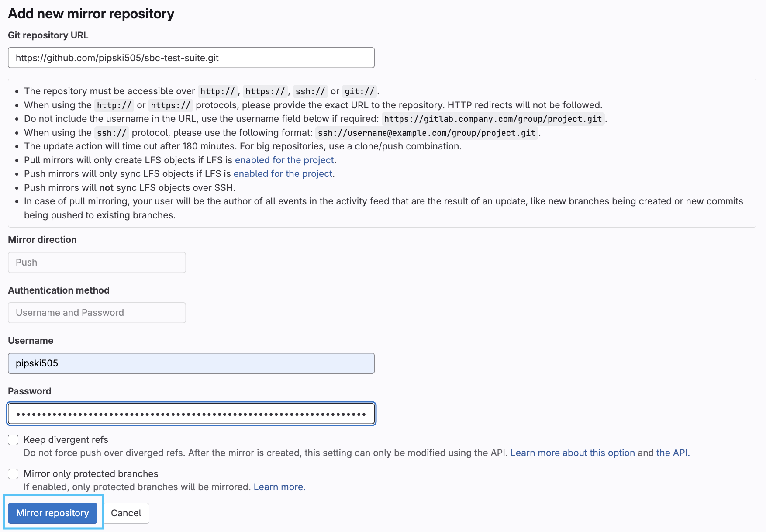Click 'Push mirrors will not sync LFS' note

coord(130,188)
